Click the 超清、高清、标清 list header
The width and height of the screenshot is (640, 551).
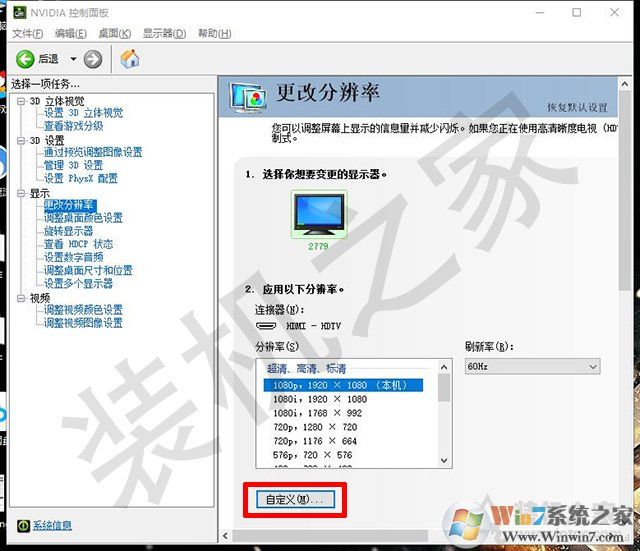tap(306, 369)
